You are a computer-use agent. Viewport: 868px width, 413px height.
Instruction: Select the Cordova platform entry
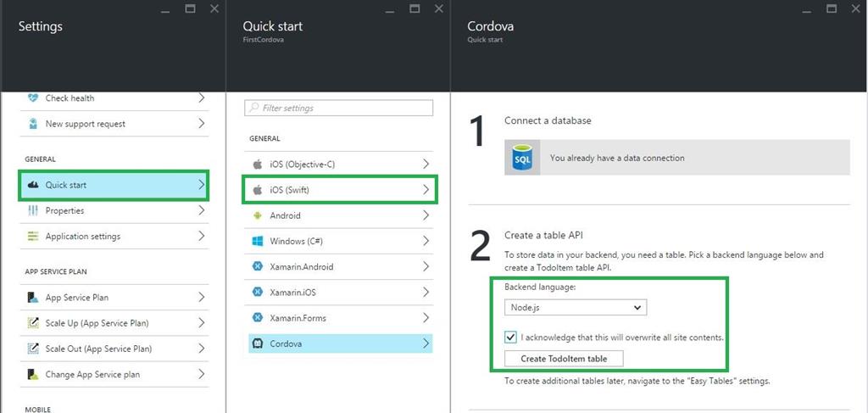[340, 343]
